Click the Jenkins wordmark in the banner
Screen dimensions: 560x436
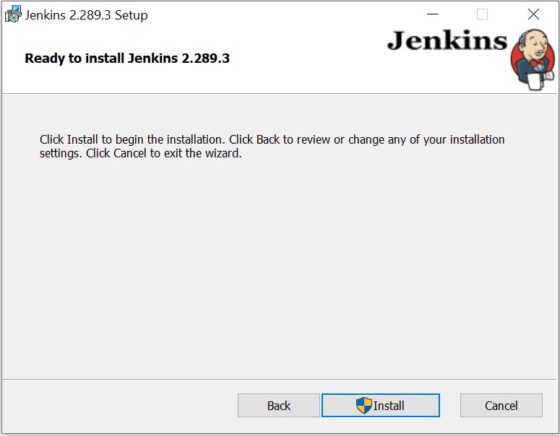coord(447,41)
